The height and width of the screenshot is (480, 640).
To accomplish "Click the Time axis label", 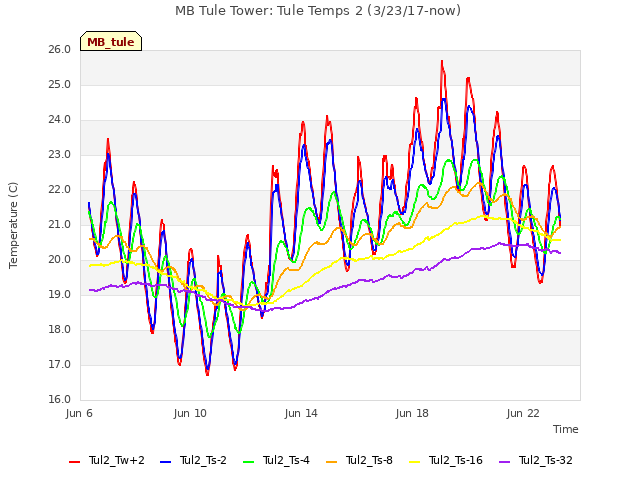I will (566, 429).
